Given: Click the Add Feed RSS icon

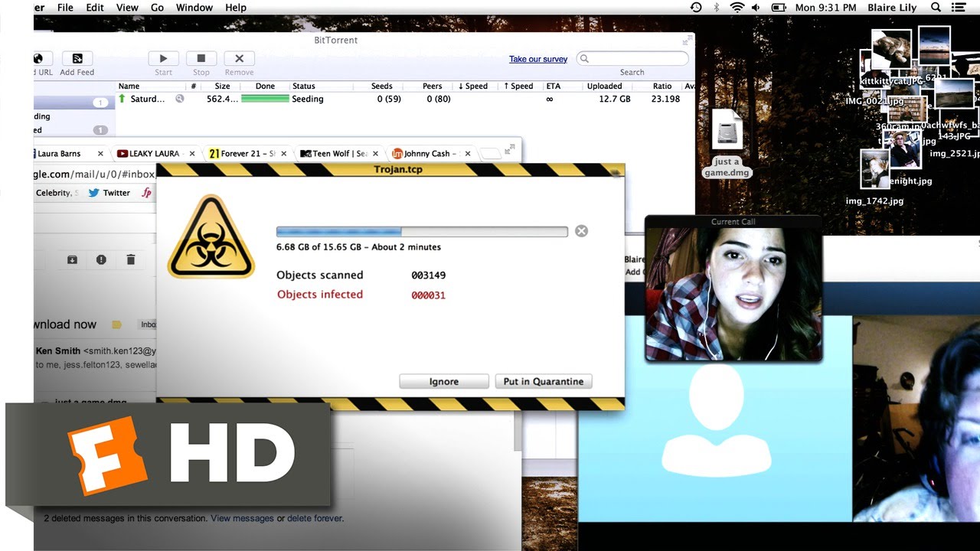Looking at the screenshot, I should tap(77, 58).
